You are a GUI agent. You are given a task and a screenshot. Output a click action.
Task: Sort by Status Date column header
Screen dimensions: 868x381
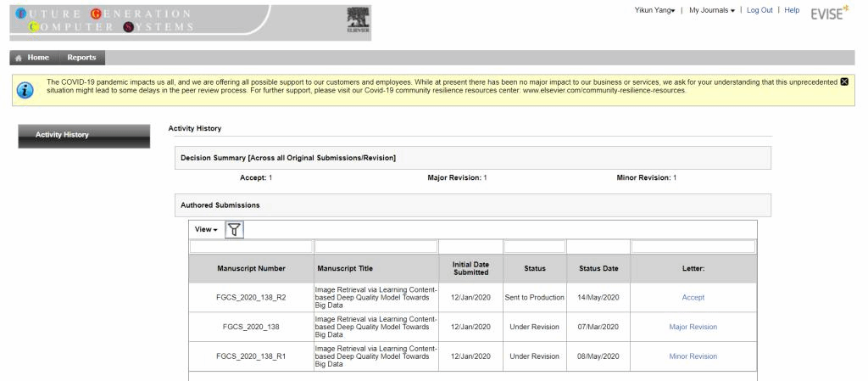tap(597, 268)
